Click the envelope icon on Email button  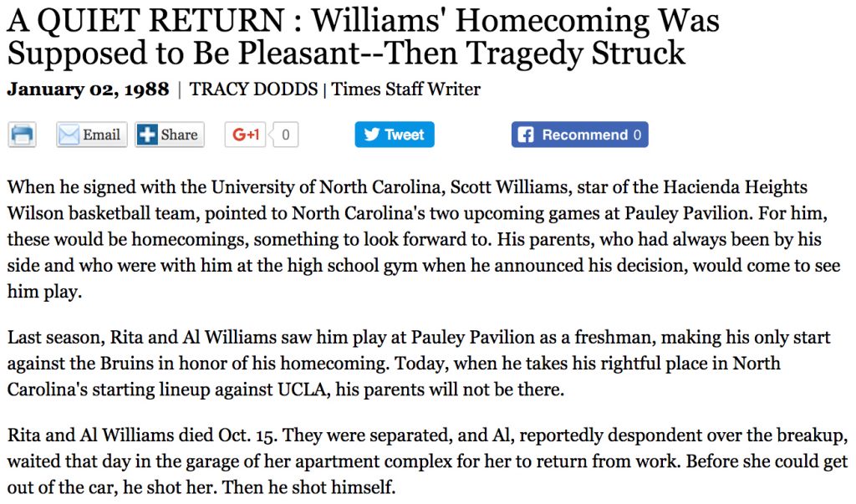pyautogui.click(x=69, y=135)
